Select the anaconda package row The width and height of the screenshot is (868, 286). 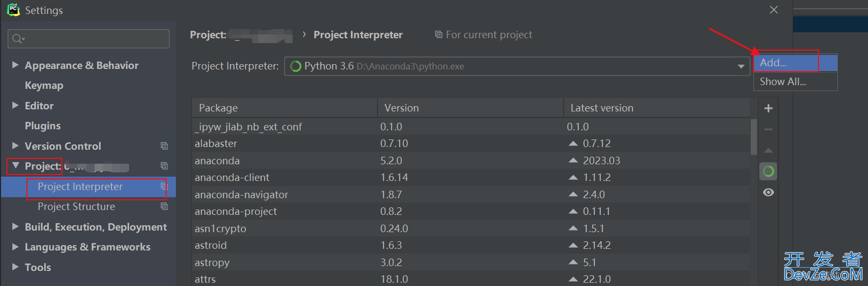pyautogui.click(x=471, y=161)
